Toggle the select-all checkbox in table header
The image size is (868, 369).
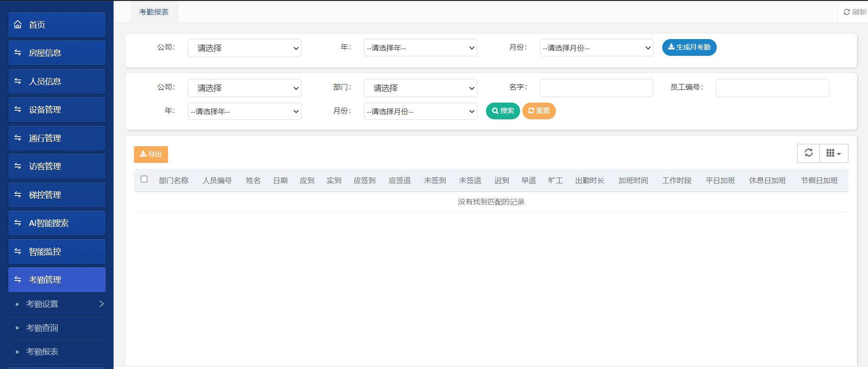point(144,179)
